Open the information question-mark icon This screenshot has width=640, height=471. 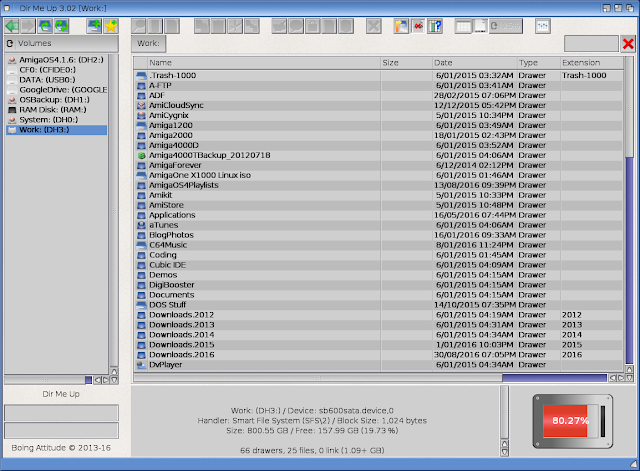pos(435,26)
